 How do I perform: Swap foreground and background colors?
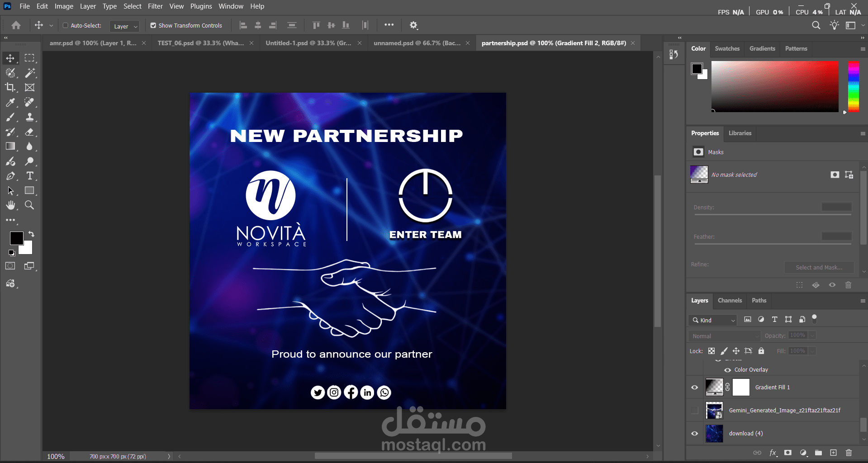[x=31, y=234]
